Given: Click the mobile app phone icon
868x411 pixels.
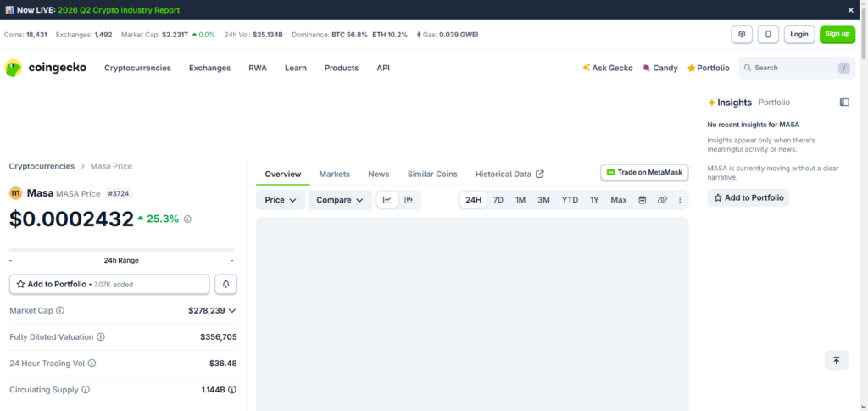Looking at the screenshot, I should pyautogui.click(x=768, y=34).
